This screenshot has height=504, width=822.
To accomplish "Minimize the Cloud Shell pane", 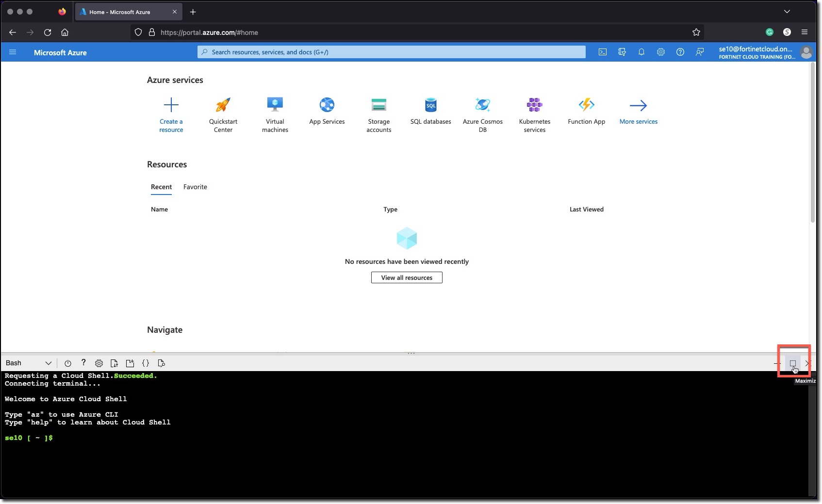I will click(777, 363).
